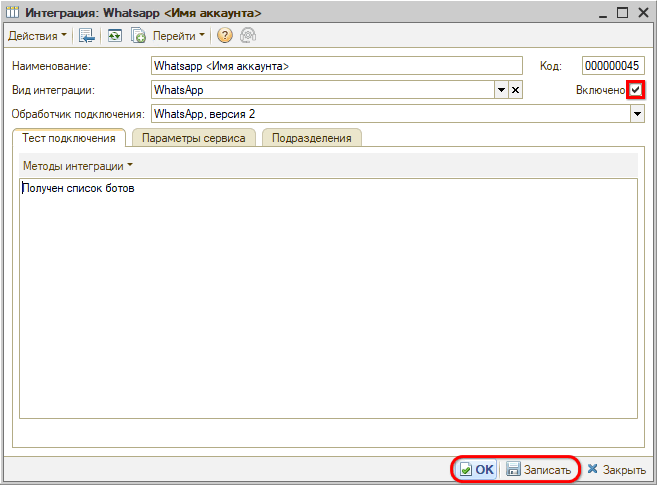657x485 pixels.
Task: Open the Действия menu
Action: tap(37, 36)
